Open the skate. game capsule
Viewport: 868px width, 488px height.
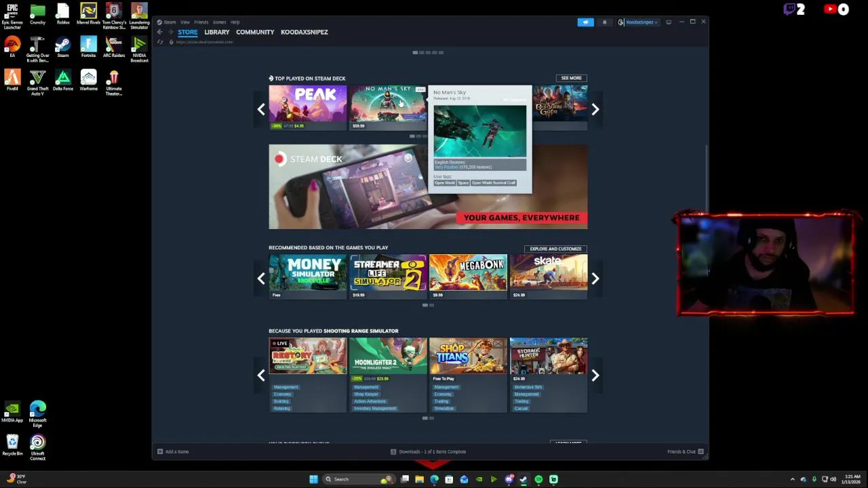pos(549,277)
